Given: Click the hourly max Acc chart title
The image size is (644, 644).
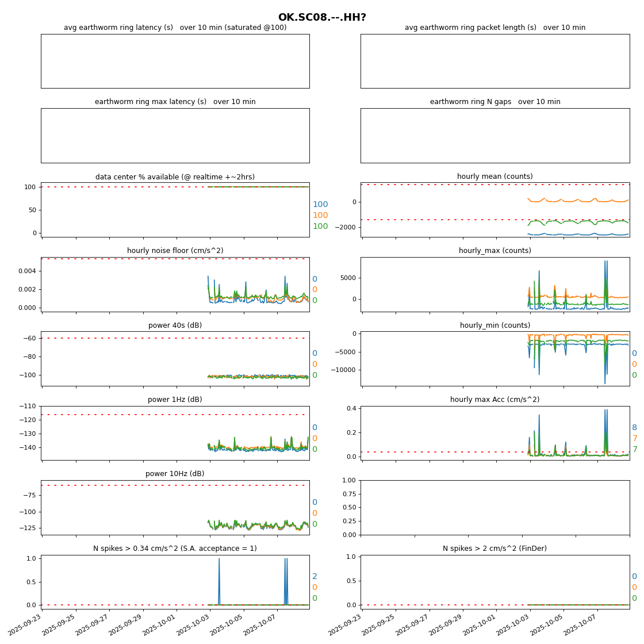Looking at the screenshot, I should point(494,400).
